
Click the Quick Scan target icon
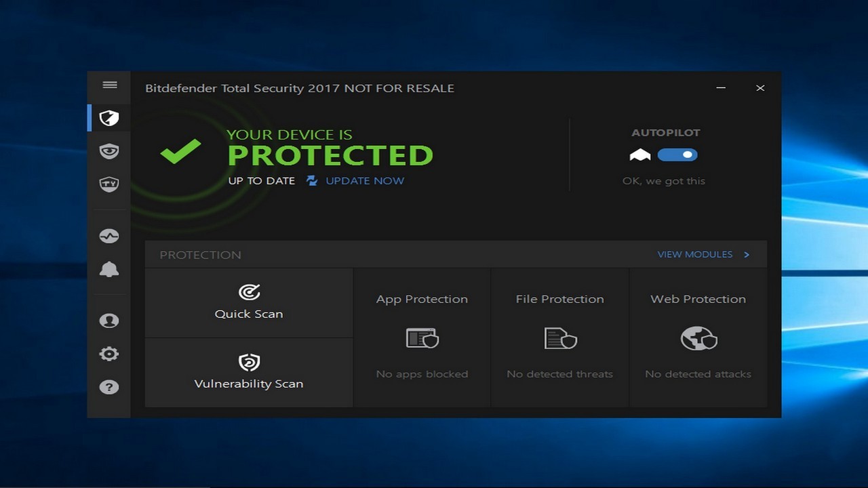[x=249, y=292]
